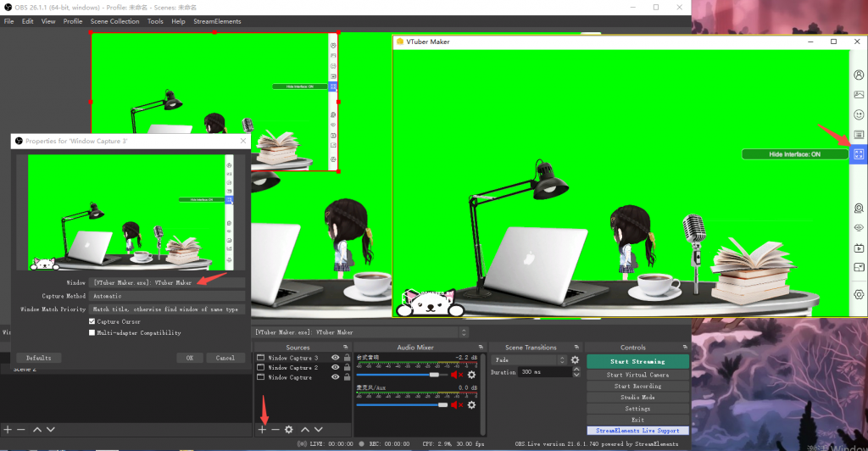Open the live TV icon in VTuber Maker sidebar

[x=859, y=248]
